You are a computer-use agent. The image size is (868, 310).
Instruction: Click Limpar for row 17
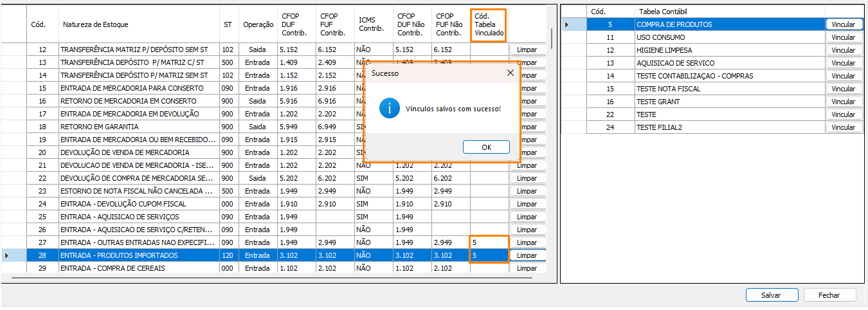(527, 114)
